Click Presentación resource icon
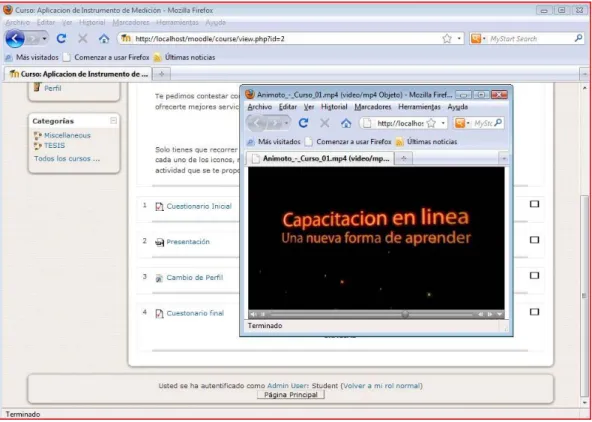 (x=159, y=242)
